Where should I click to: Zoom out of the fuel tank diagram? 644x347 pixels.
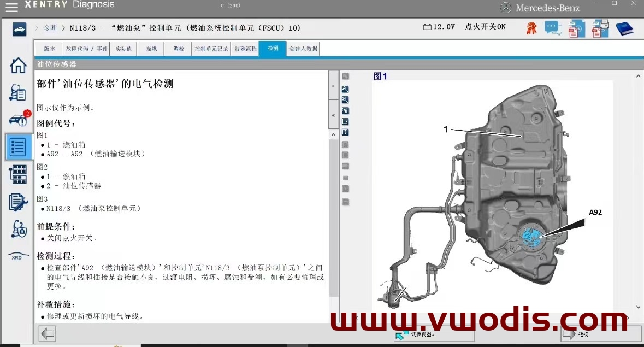pyautogui.click(x=345, y=99)
